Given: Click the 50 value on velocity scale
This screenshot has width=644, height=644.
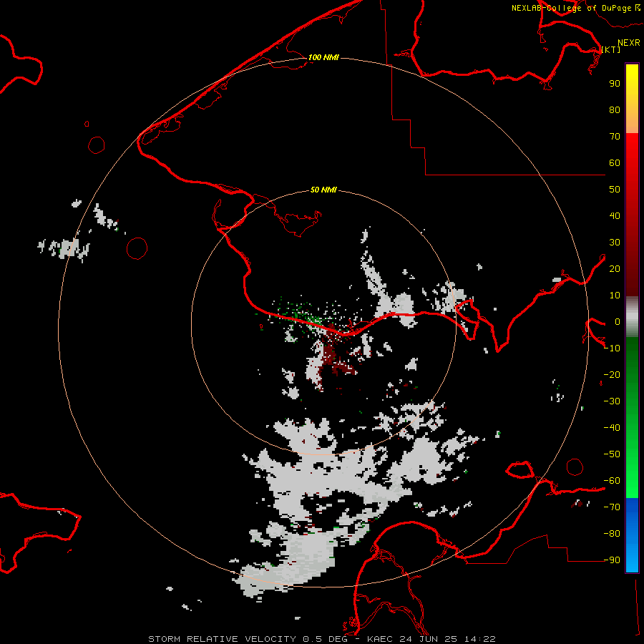Looking at the screenshot, I should coord(615,190).
